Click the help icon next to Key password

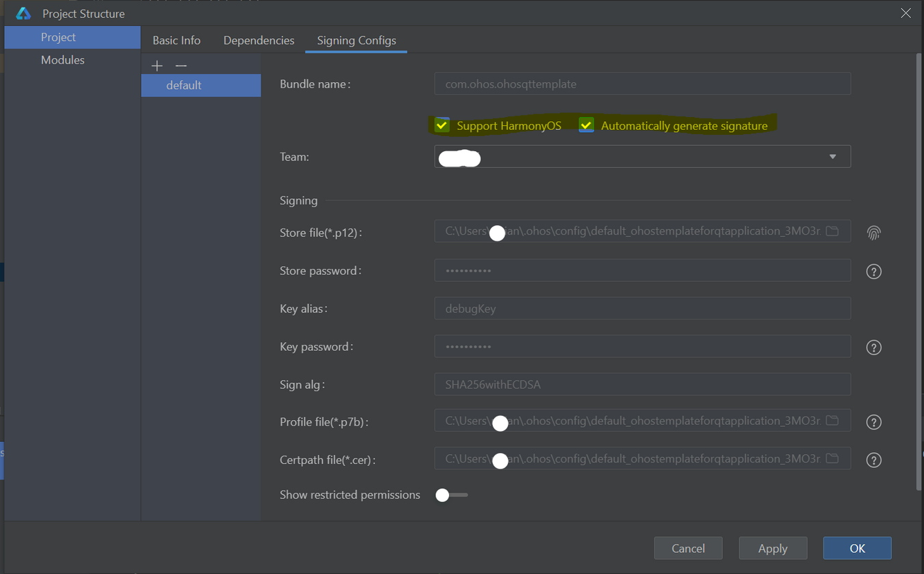[873, 347]
